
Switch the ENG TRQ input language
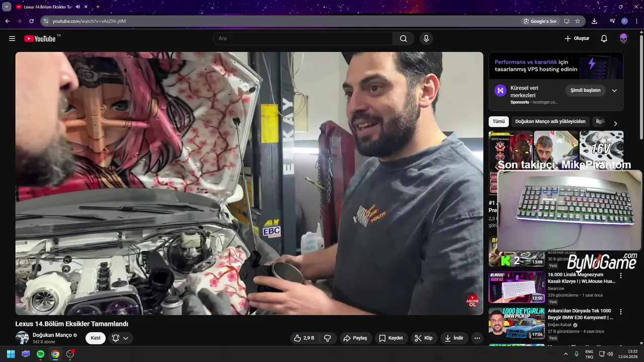pyautogui.click(x=589, y=354)
